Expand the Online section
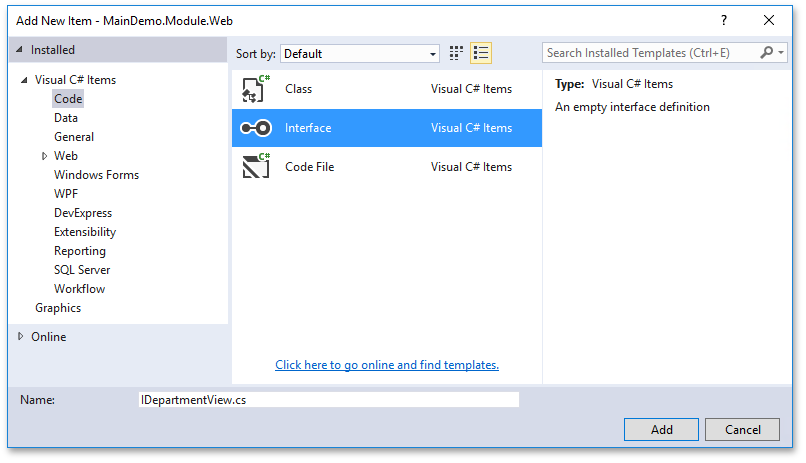 [x=22, y=337]
